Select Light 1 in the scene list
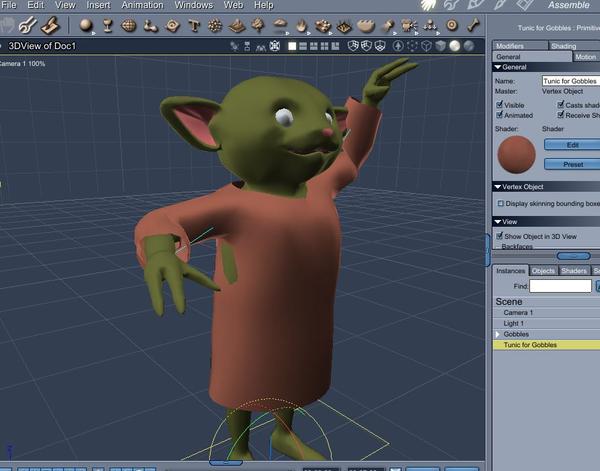The height and width of the screenshot is (471, 600). tap(546, 323)
